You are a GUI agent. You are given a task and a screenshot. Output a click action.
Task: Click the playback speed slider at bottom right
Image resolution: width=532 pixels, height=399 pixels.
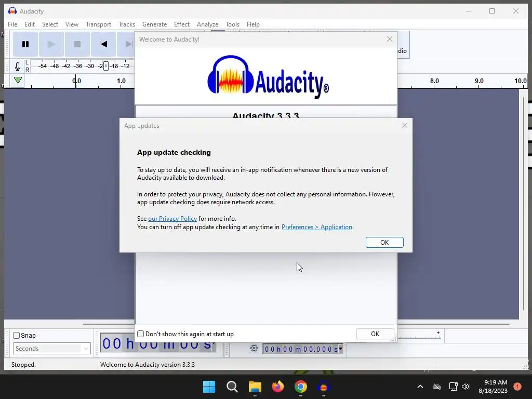(x=419, y=336)
